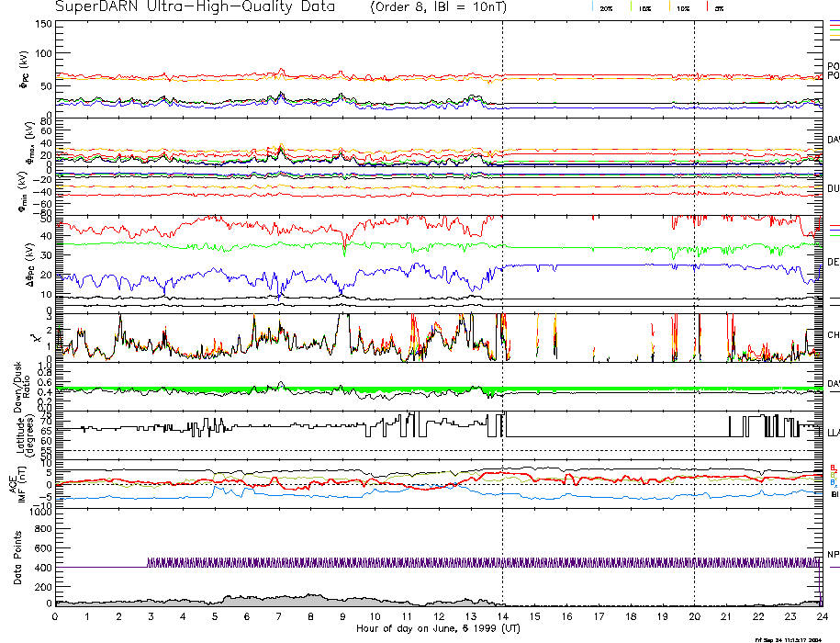Click the timestamp text in bottom right corner
Viewport: 840px width, 643px height.
coord(795,639)
